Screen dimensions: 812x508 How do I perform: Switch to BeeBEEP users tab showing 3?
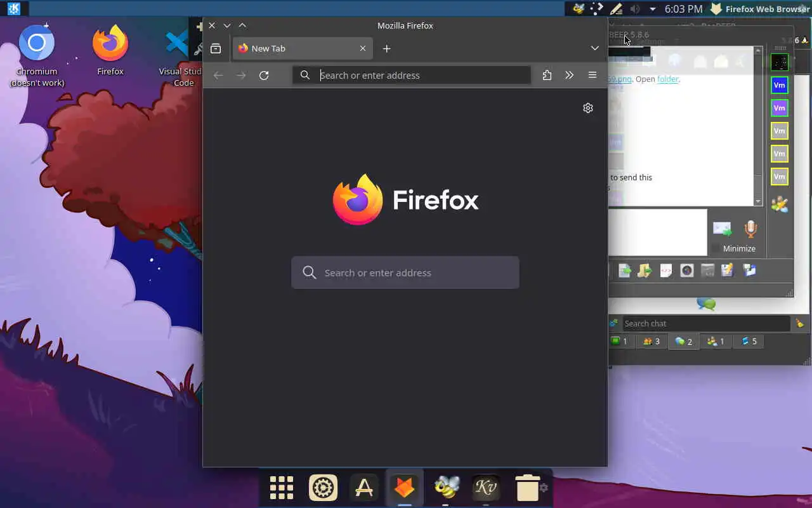[651, 341]
